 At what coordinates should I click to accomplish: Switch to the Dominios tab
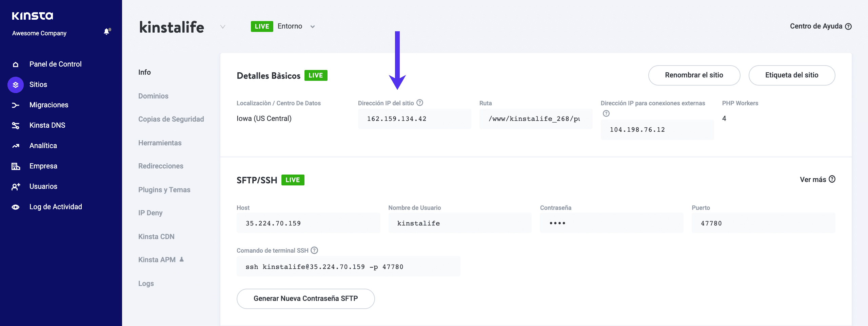click(153, 96)
